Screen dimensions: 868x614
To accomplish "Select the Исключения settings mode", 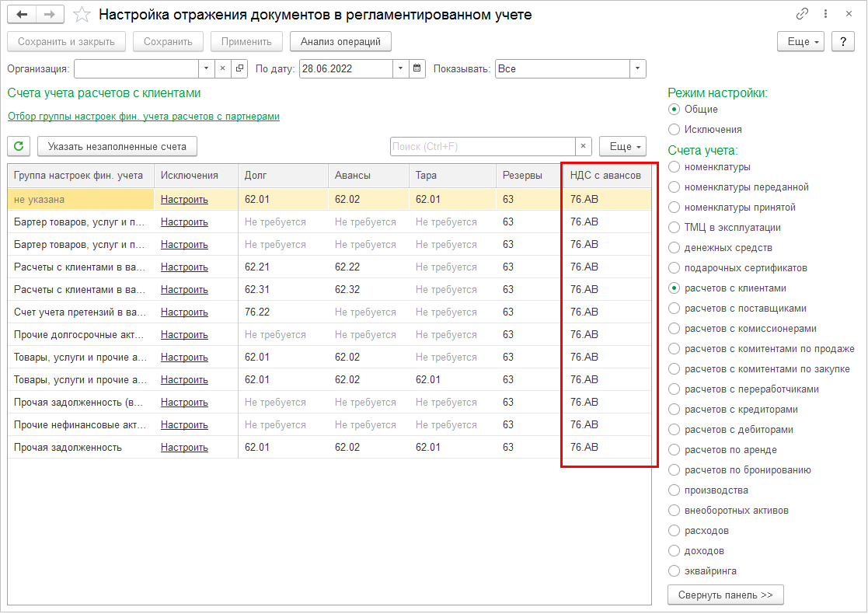I will coord(674,130).
